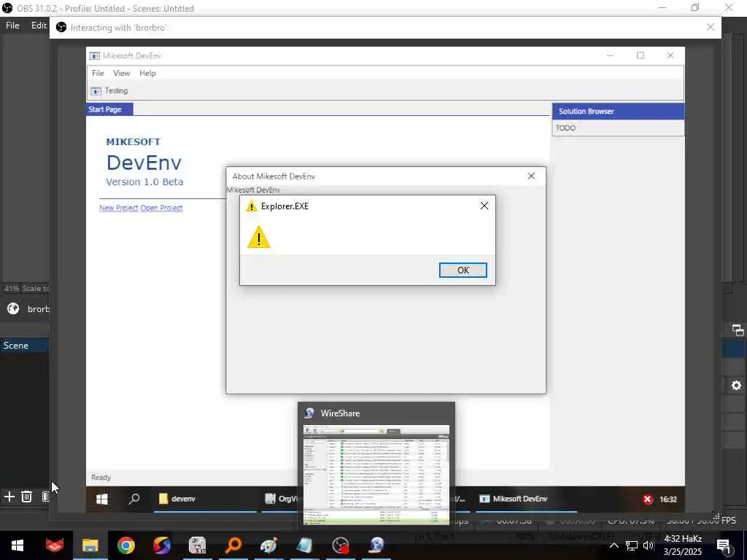This screenshot has width=747, height=560.
Task: Click the WireShare preview thumbnail
Action: (x=376, y=474)
